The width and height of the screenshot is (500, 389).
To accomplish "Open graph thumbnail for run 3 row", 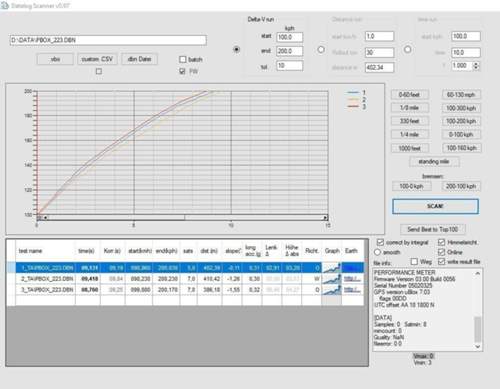I will pos(332,290).
